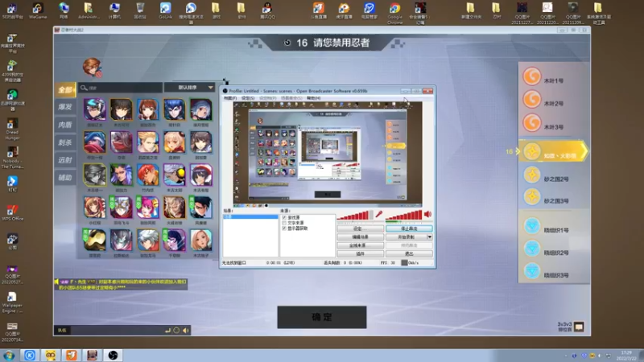Switch to the 全部 category tab

pos(65,90)
